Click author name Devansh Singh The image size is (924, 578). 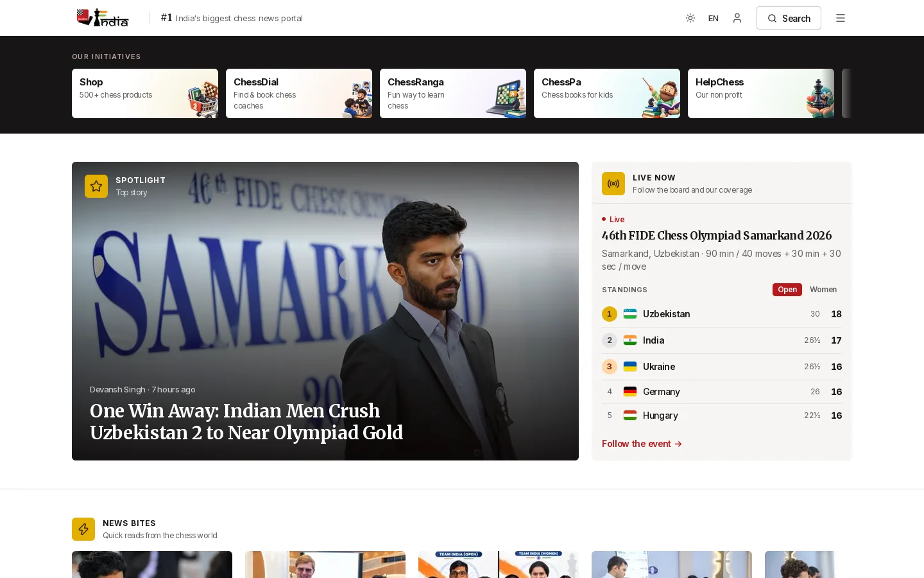point(117,389)
